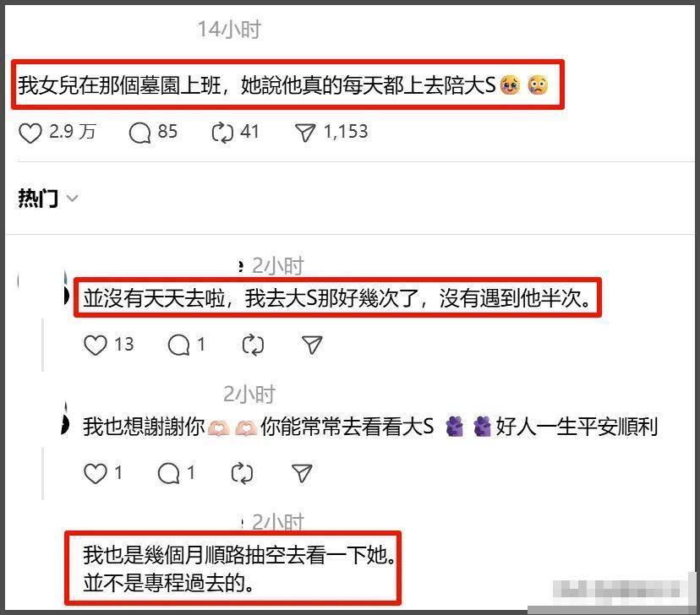Open the 85 comments on main post
The image size is (700, 615).
[139, 133]
